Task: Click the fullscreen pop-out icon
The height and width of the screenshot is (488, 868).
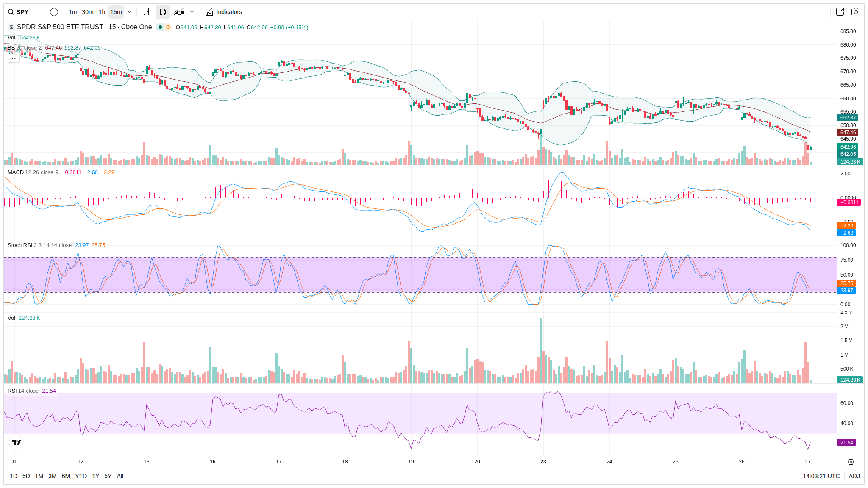Action: (x=840, y=12)
